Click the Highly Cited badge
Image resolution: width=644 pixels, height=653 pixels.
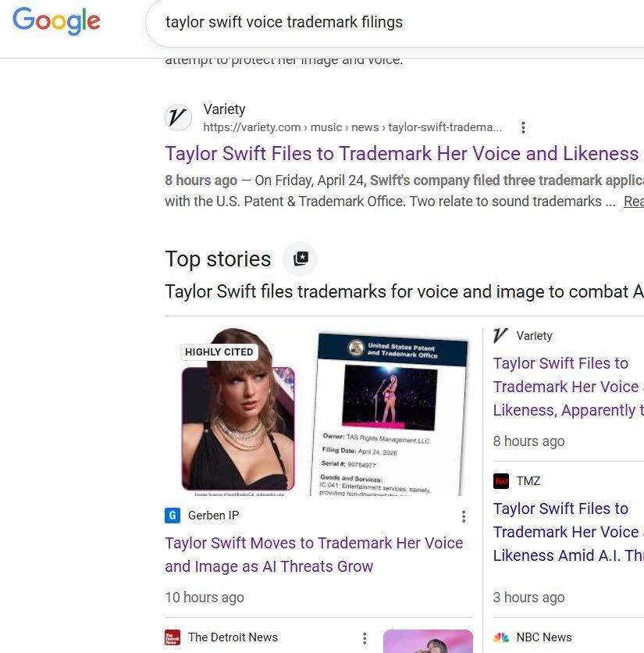tap(219, 352)
